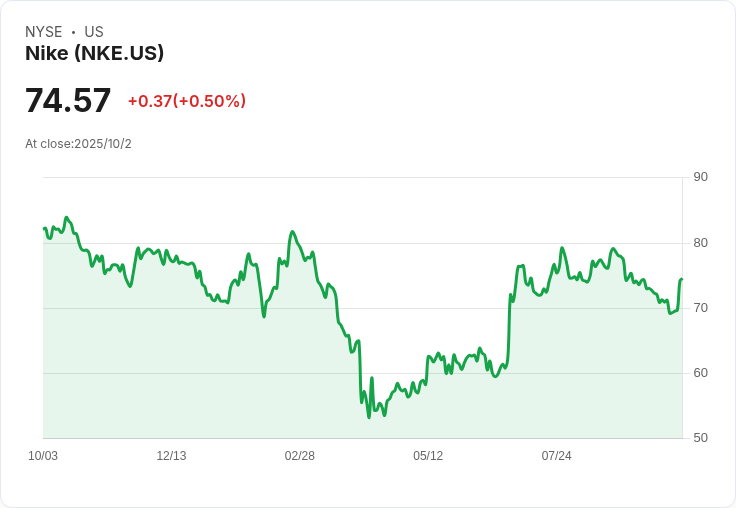
Task: Click the highest peak of the price line
Action: (67, 217)
